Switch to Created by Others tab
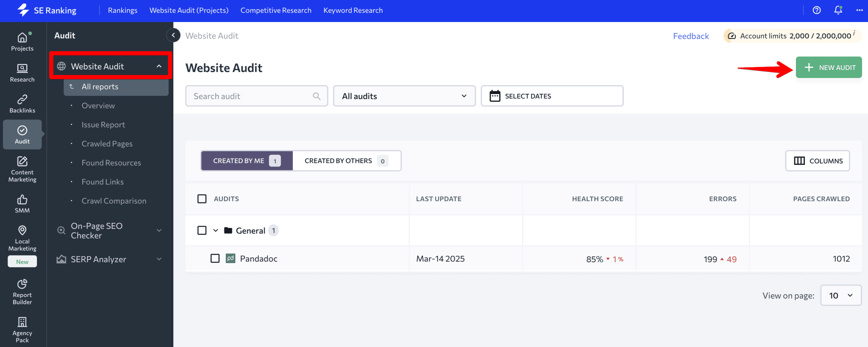Viewport: 868px width, 347px height. pyautogui.click(x=346, y=161)
